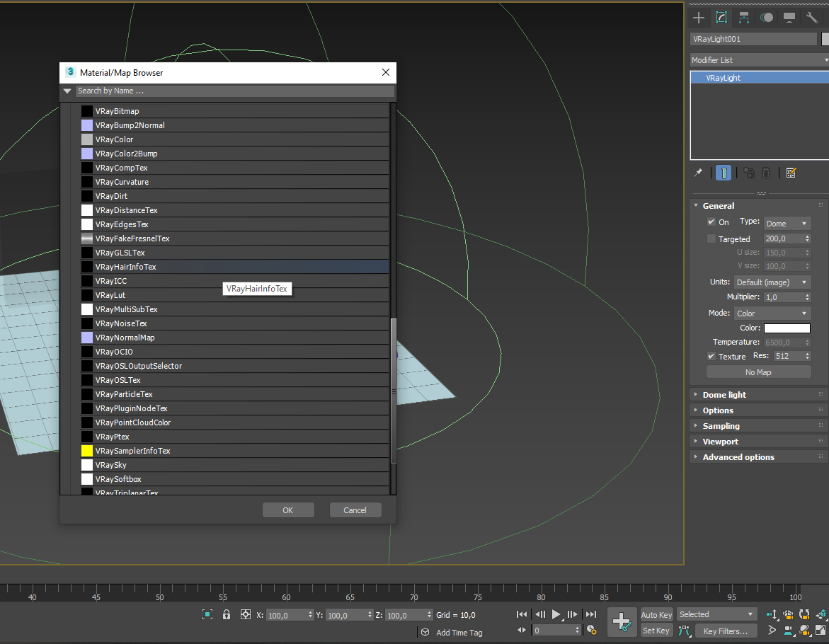
Task: Click the big Set Keys plus-key button
Action: pos(622,622)
